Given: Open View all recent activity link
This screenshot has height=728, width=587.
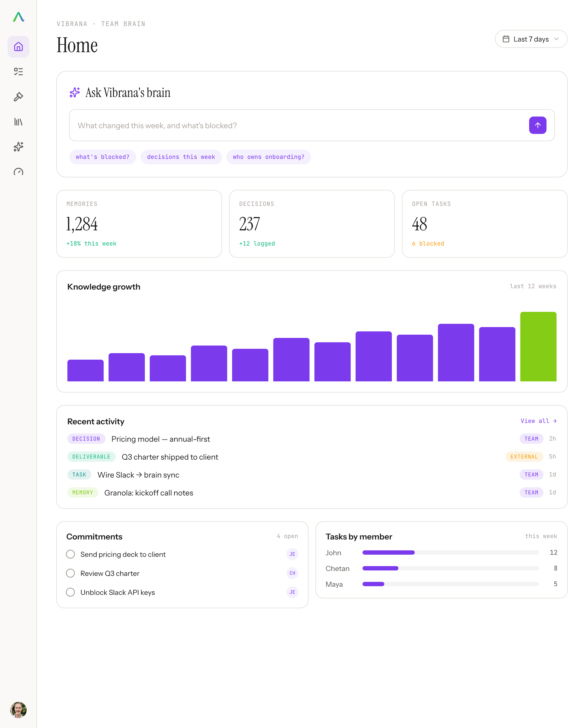Looking at the screenshot, I should click(x=538, y=421).
